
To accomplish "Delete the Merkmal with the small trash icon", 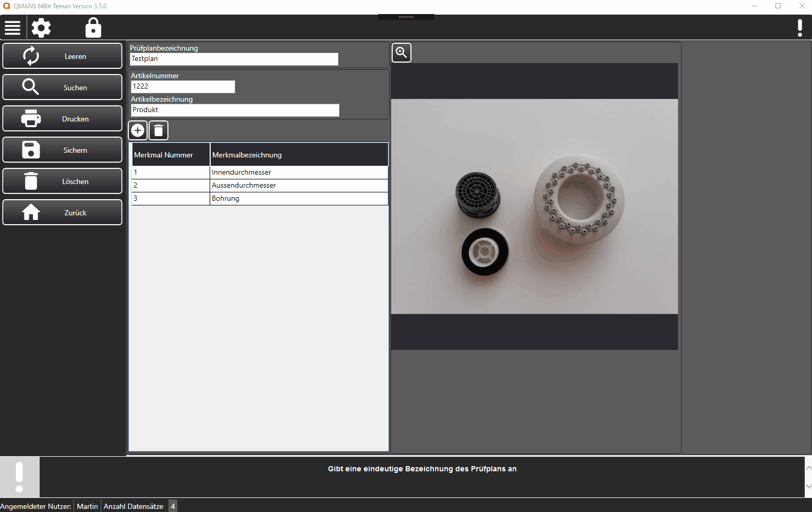I will pos(159,130).
